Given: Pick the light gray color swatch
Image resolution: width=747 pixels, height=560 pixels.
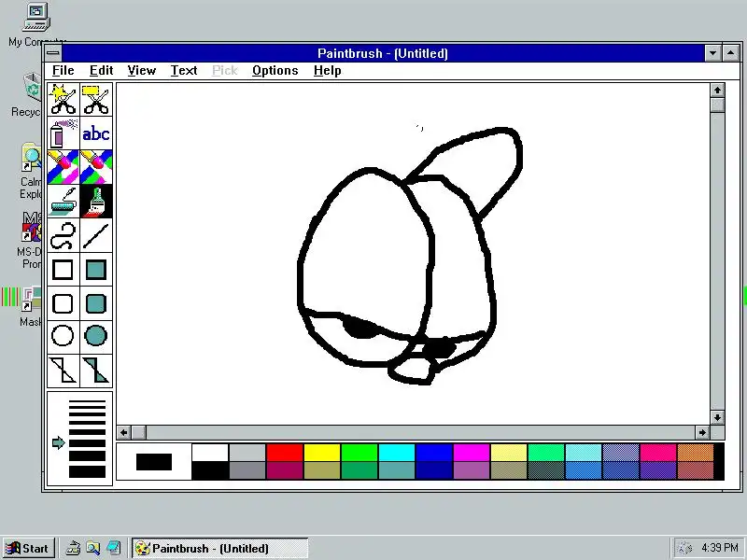Looking at the screenshot, I should coord(247,453).
